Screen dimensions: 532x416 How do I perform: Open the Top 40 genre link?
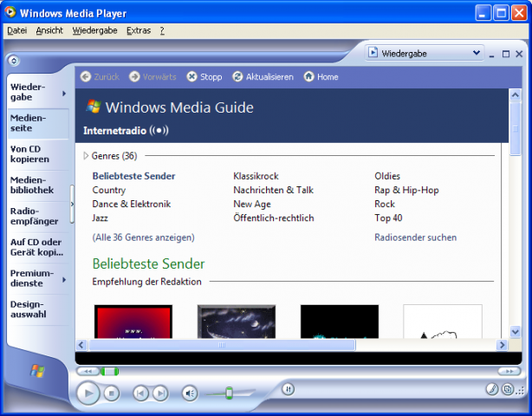[x=388, y=218]
